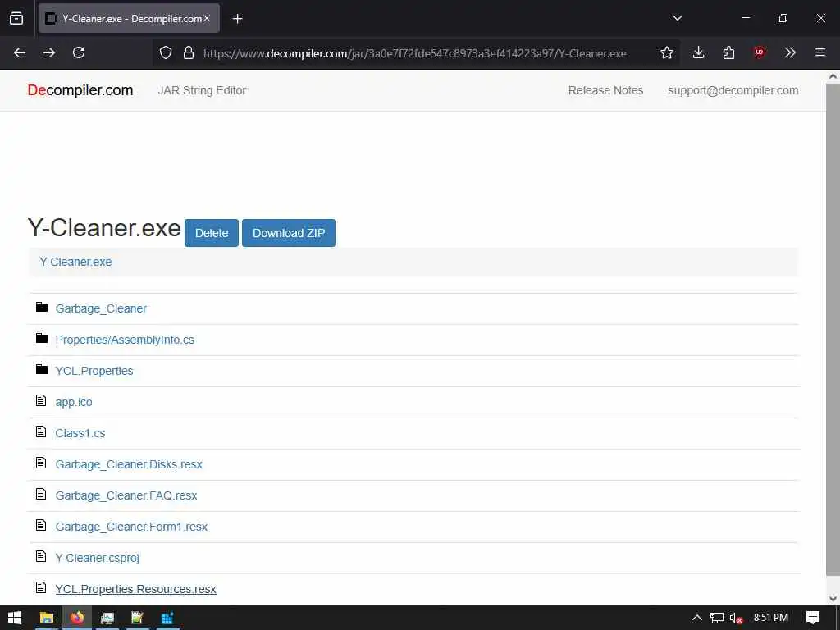Click the address bar URL field
840x630 pixels.
click(x=414, y=53)
